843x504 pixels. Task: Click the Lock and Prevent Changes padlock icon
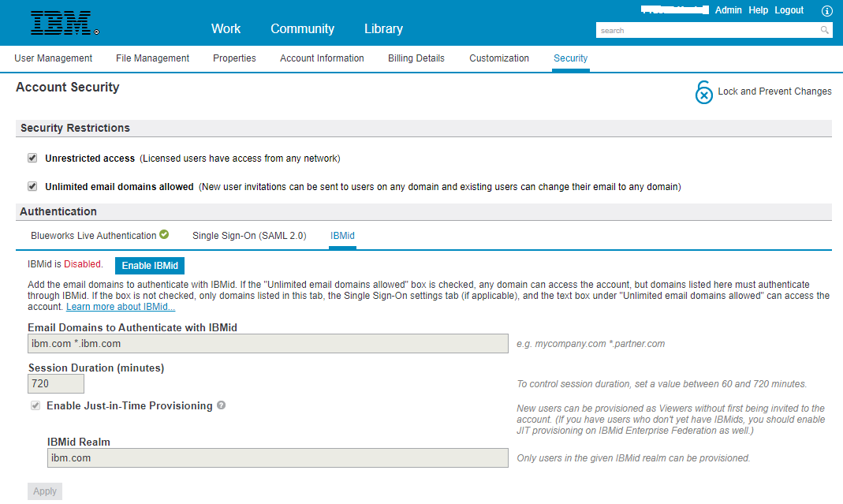(x=703, y=92)
